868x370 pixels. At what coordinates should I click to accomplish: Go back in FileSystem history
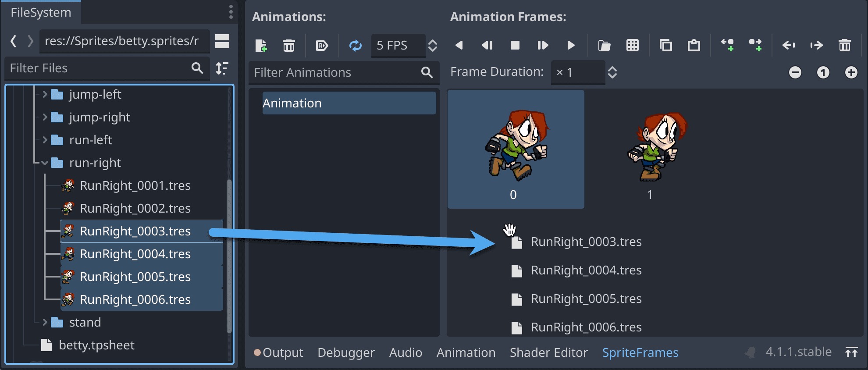pyautogui.click(x=14, y=41)
